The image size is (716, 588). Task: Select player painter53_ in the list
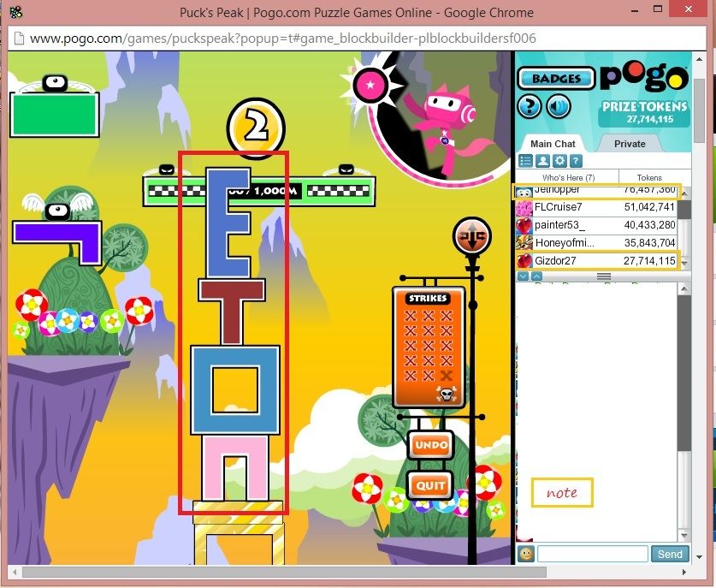pyautogui.click(x=596, y=225)
